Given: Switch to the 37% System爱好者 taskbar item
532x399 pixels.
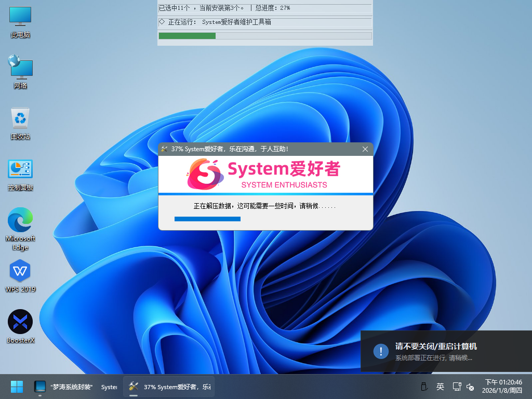Looking at the screenshot, I should (x=169, y=387).
